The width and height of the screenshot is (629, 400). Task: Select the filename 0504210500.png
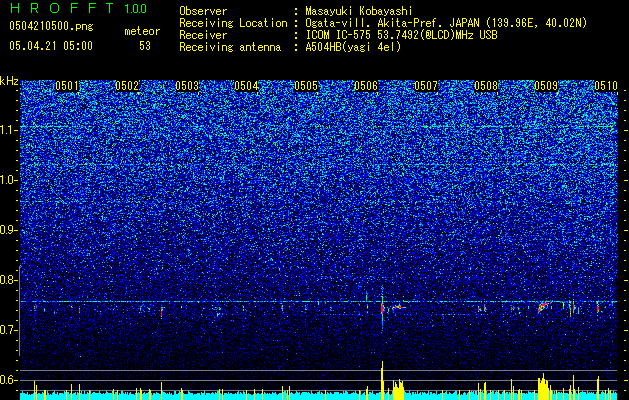click(x=51, y=26)
